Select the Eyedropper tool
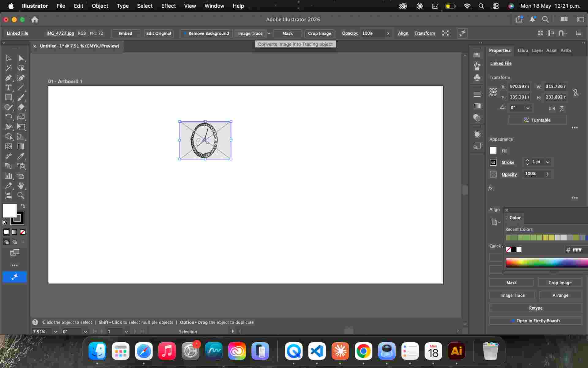The image size is (588, 368). point(21,156)
